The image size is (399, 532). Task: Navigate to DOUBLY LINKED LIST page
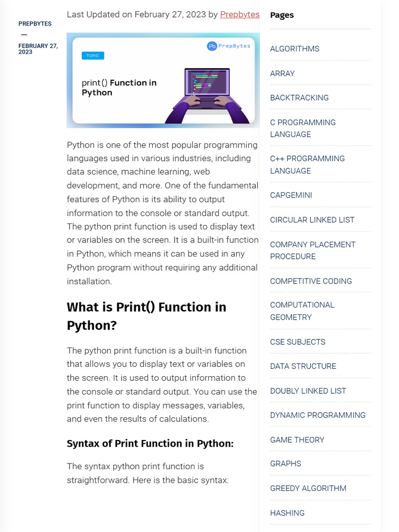(308, 391)
